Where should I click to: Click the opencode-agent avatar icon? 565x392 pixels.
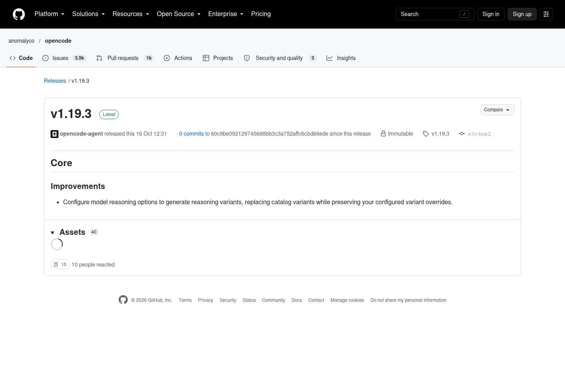click(55, 134)
